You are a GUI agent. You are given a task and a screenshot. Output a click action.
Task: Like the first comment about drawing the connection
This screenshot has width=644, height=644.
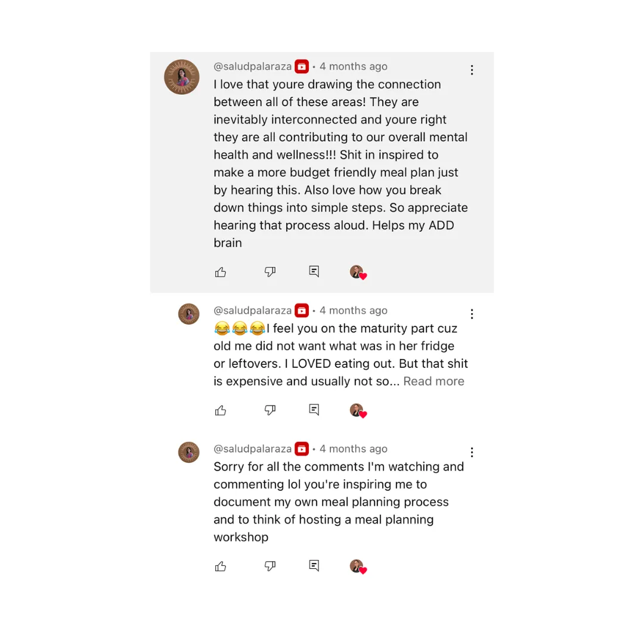(x=221, y=272)
